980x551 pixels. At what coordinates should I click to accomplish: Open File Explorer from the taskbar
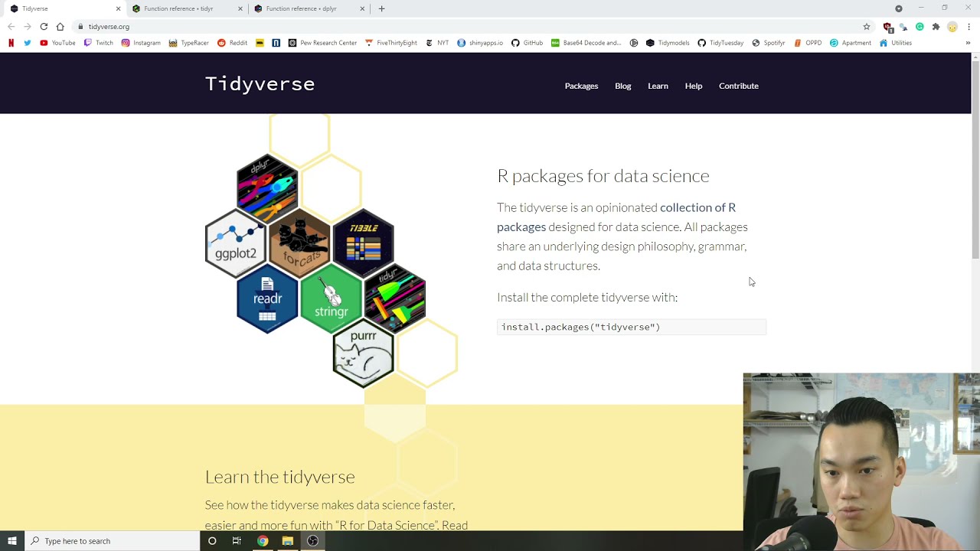point(287,541)
